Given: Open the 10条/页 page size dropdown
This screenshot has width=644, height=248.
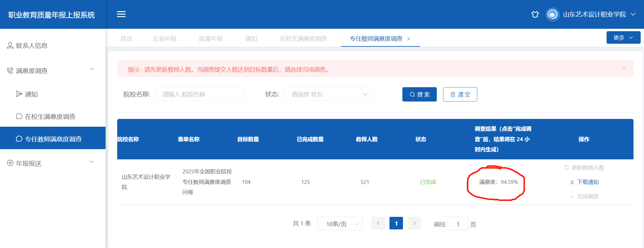Looking at the screenshot, I should point(340,224).
